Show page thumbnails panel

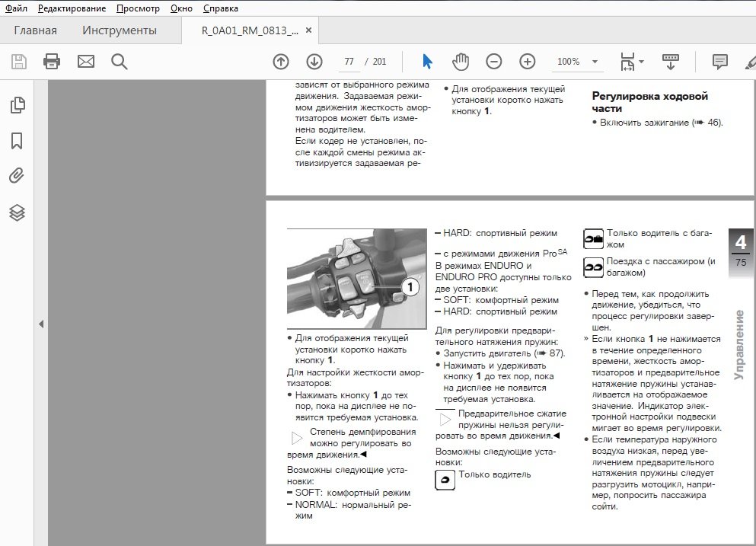pyautogui.click(x=17, y=106)
